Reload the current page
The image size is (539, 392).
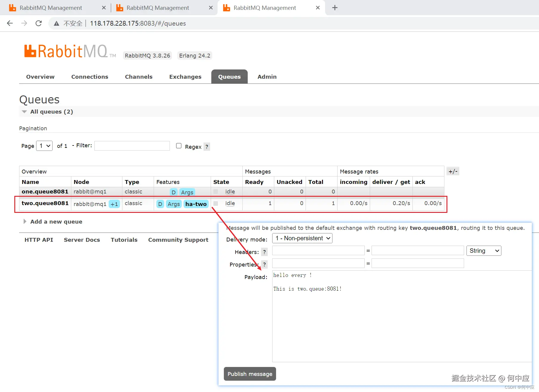[x=38, y=23]
